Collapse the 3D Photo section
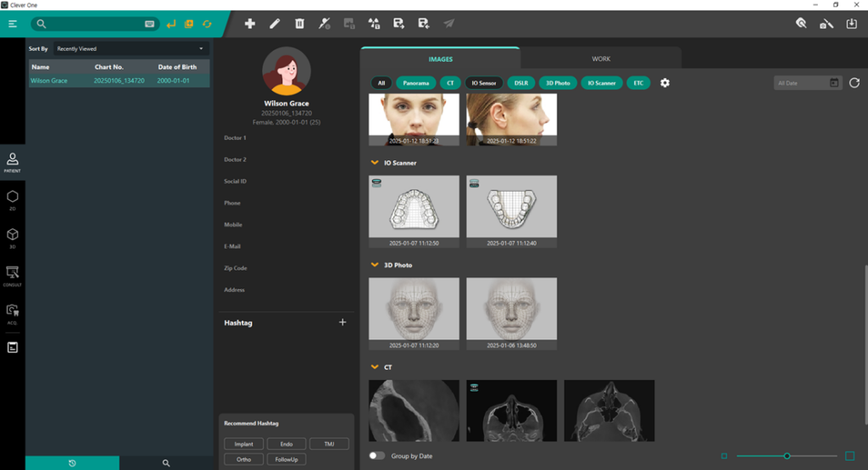 point(375,266)
